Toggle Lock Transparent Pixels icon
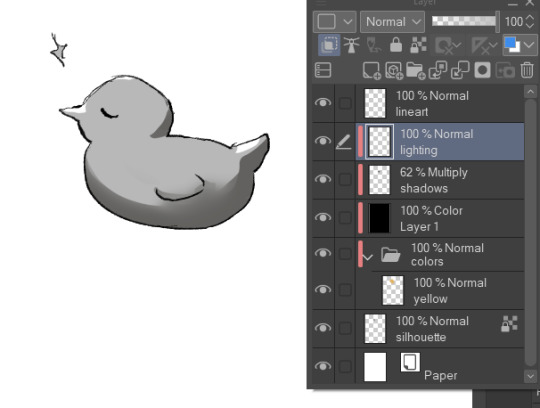Viewport: 540px width, 408px height. 418,45
